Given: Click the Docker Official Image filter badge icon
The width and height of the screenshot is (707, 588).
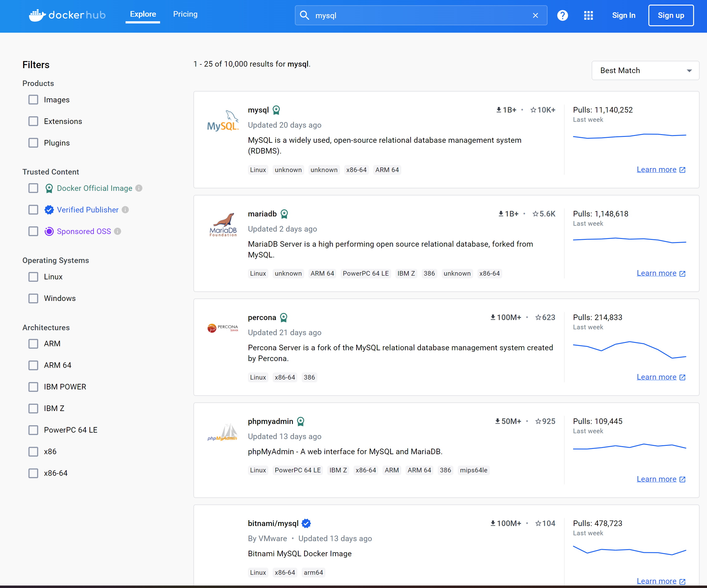Looking at the screenshot, I should click(x=49, y=188).
